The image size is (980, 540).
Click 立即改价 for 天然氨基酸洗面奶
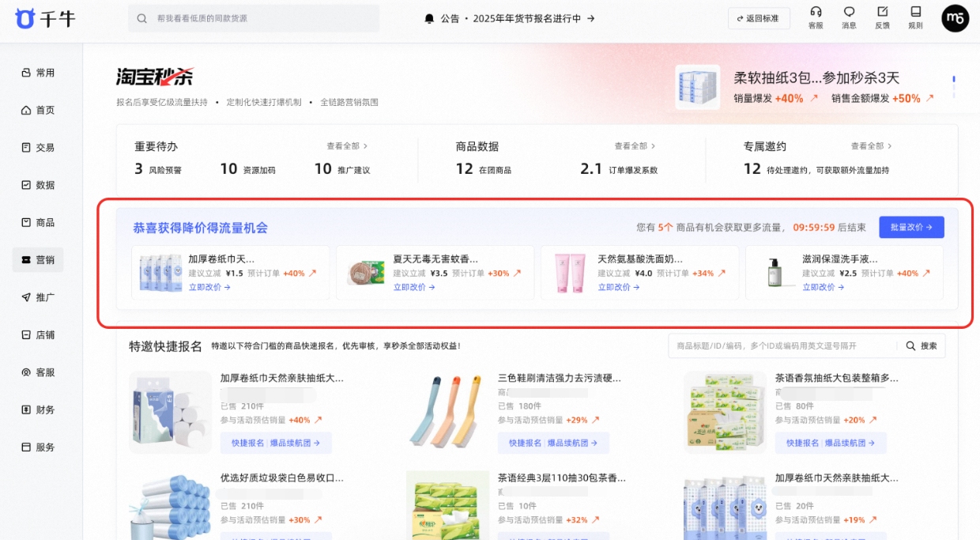(x=619, y=287)
